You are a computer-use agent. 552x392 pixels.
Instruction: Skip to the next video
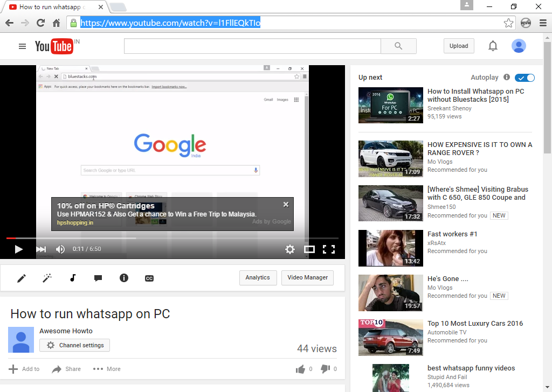pos(41,249)
